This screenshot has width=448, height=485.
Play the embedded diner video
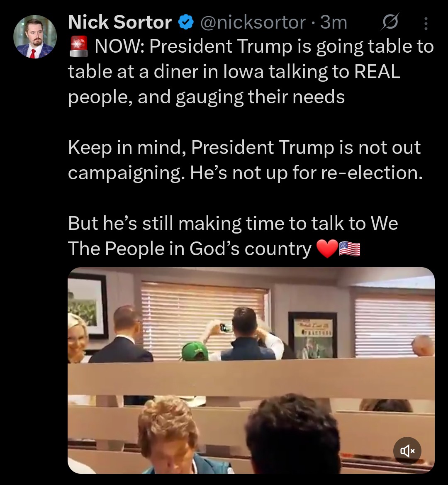tap(251, 370)
